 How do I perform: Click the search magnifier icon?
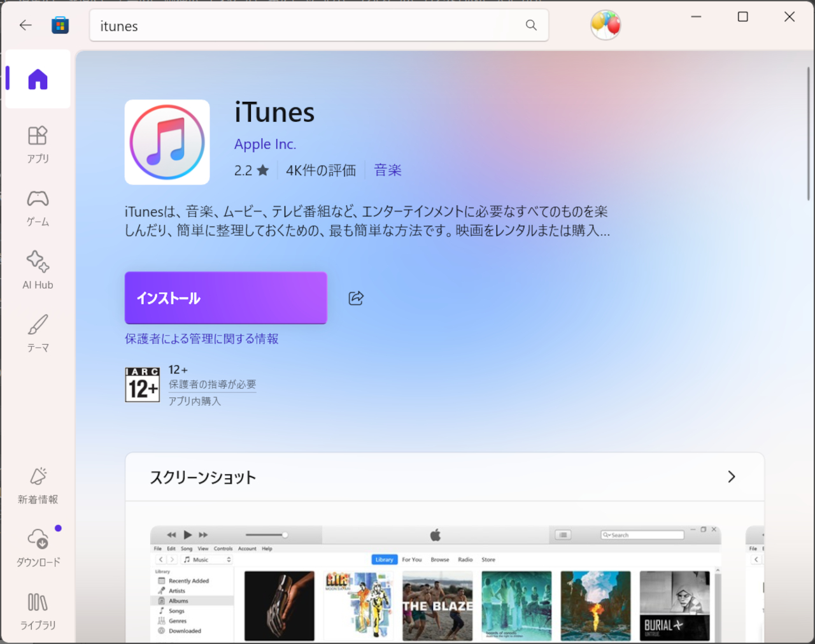pyautogui.click(x=531, y=25)
